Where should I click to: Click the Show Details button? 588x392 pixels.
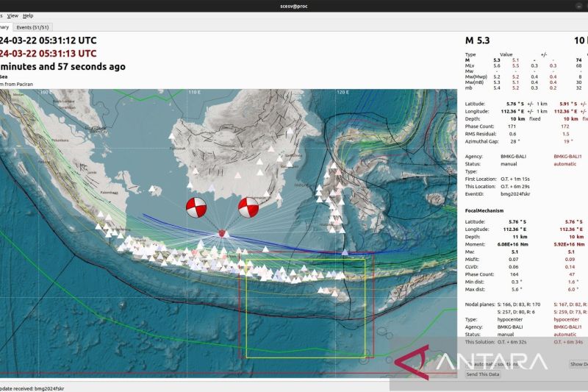tap(578, 363)
